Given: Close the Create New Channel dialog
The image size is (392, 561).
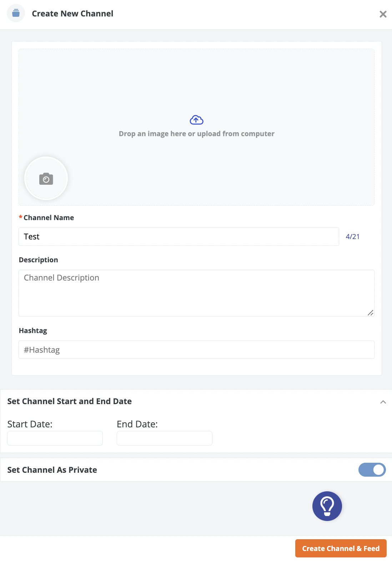Looking at the screenshot, I should tap(383, 14).
